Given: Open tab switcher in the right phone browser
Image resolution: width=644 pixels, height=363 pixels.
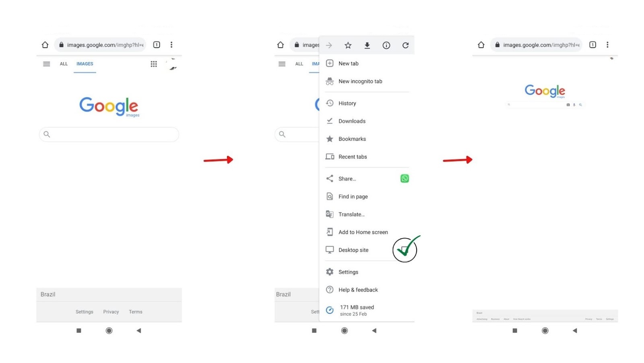Looking at the screenshot, I should pyautogui.click(x=592, y=45).
